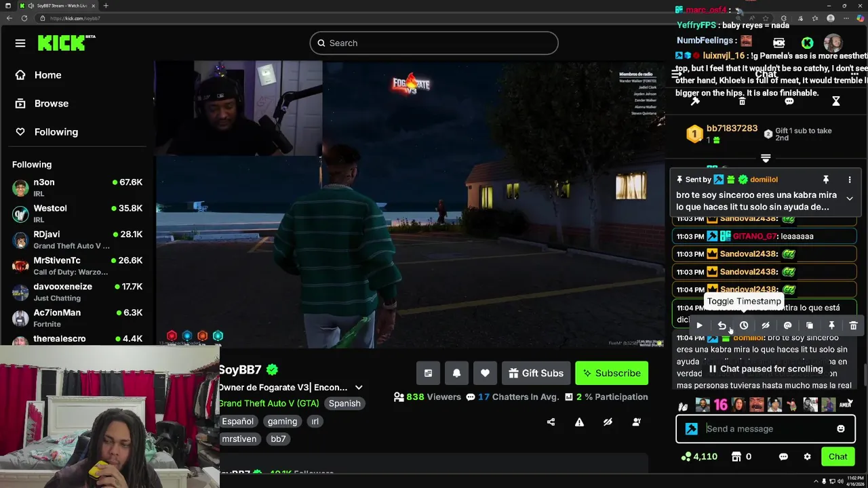The height and width of the screenshot is (488, 868).
Task: Open the Kick hamburger menu
Action: tap(20, 43)
